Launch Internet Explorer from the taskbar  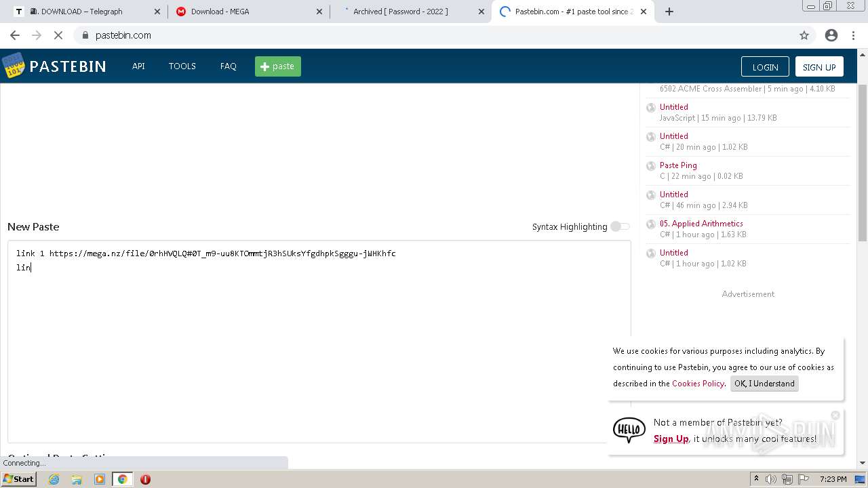pyautogui.click(x=54, y=479)
